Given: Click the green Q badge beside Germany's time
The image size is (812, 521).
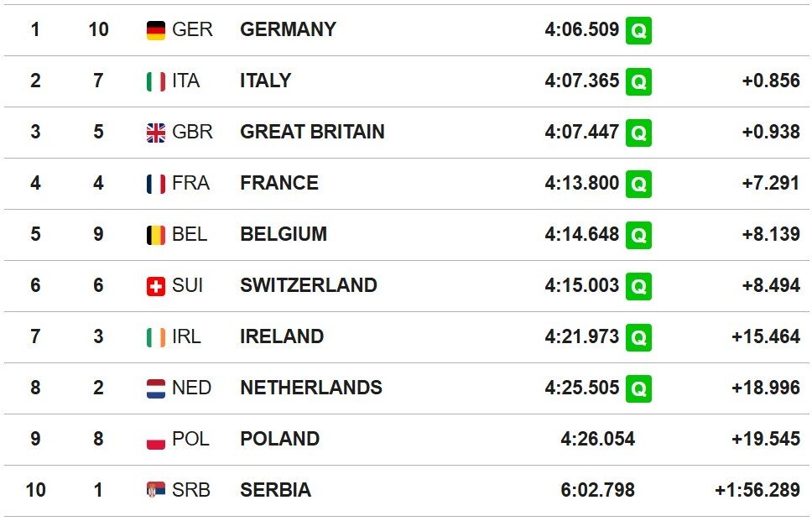Looking at the screenshot, I should point(638,30).
